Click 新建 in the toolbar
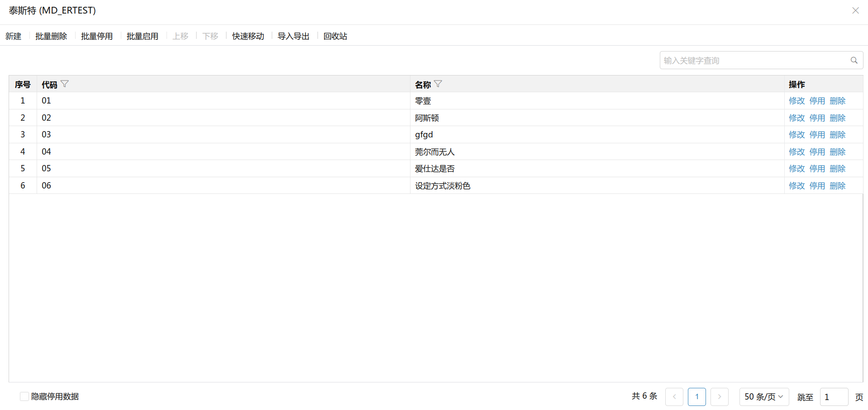 coord(14,36)
